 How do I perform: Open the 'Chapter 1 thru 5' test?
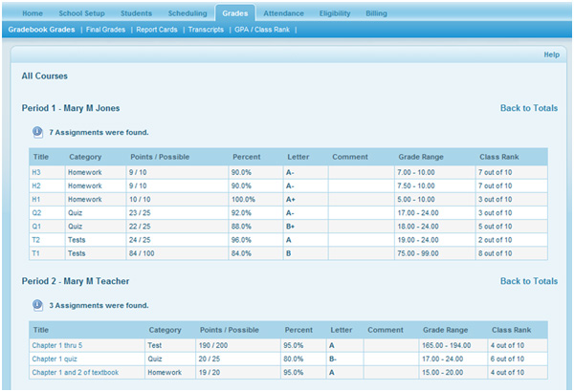[x=57, y=344]
